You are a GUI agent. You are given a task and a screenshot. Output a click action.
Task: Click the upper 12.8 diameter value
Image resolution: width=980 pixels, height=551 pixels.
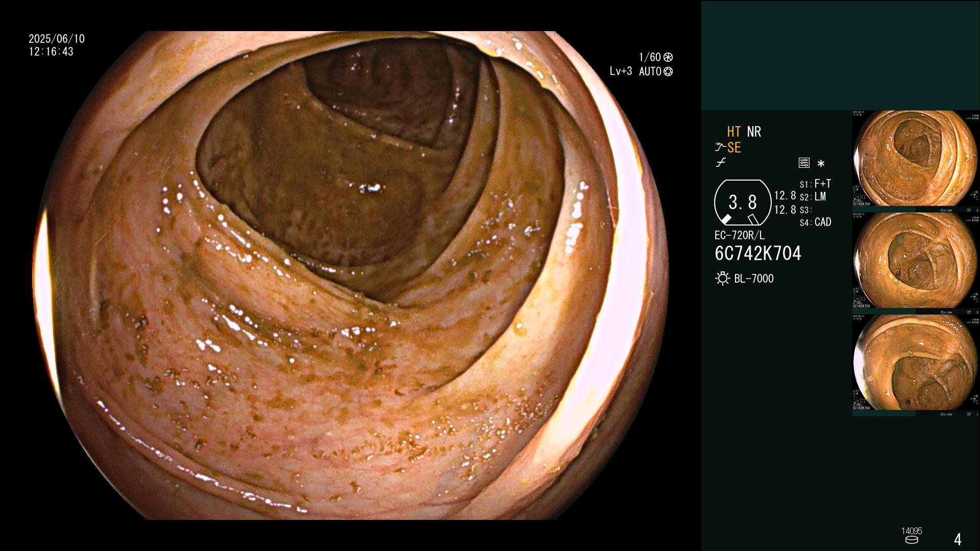(x=785, y=196)
